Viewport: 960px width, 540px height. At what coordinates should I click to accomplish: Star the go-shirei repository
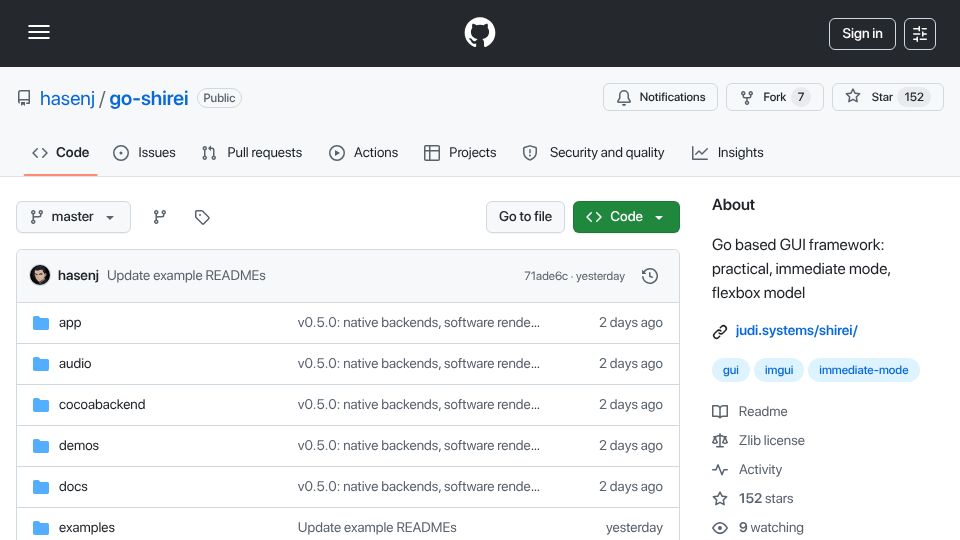[887, 97]
